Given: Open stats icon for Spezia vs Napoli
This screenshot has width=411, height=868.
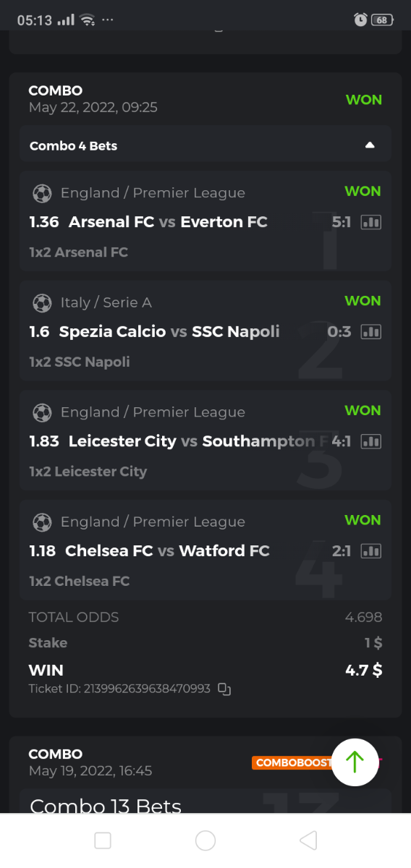Looking at the screenshot, I should coord(370,332).
